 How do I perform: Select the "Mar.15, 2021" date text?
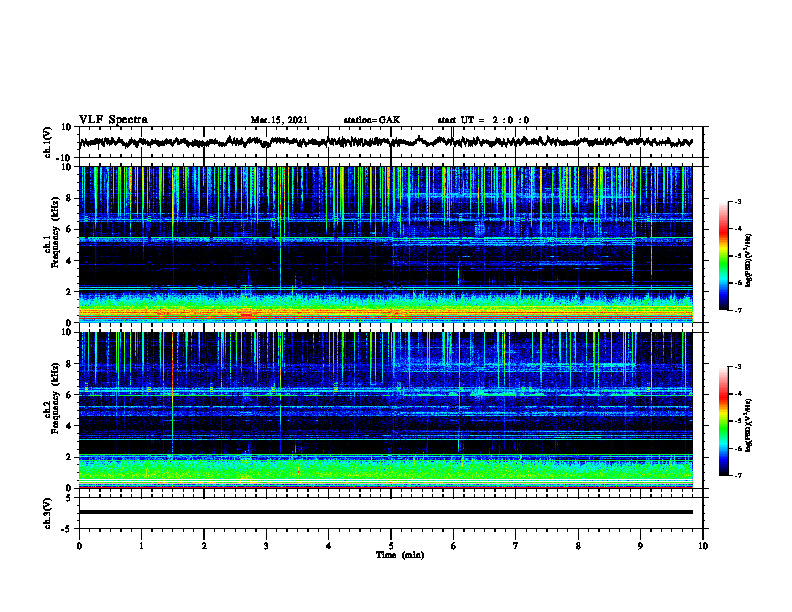tap(279, 120)
